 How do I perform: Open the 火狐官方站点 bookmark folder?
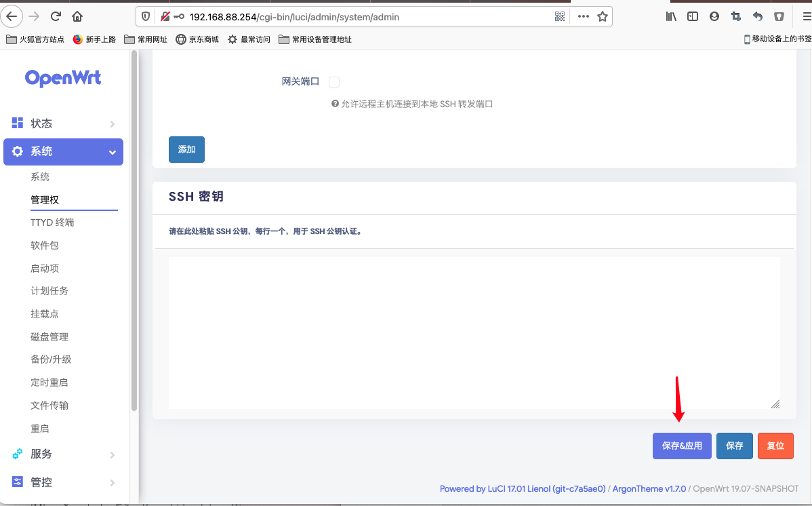point(35,39)
